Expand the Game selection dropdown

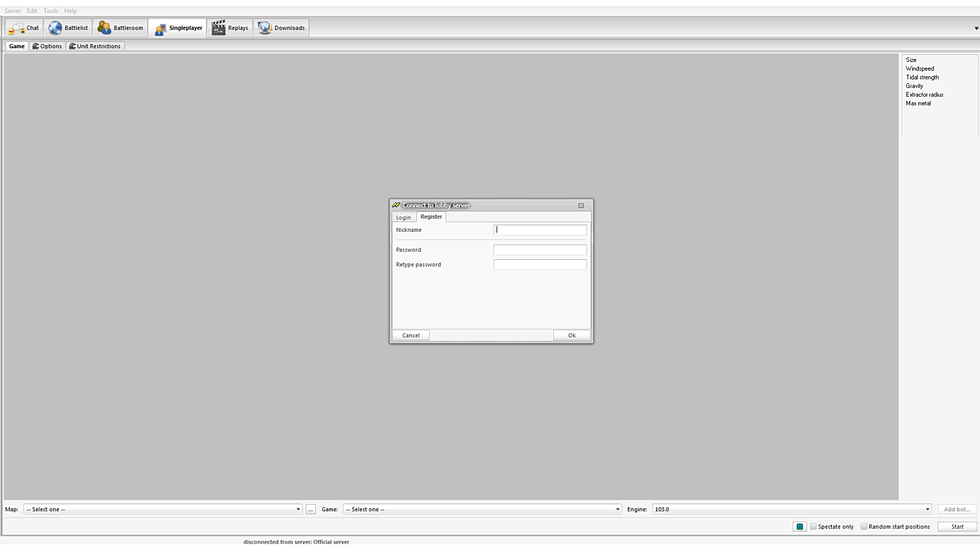tap(617, 509)
